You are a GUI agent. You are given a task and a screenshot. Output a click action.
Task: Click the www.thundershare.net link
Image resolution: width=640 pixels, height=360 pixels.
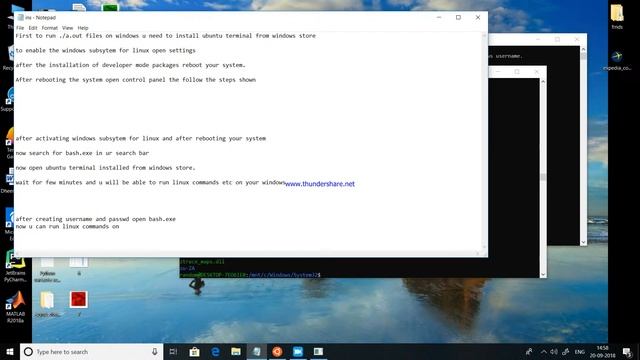320,184
